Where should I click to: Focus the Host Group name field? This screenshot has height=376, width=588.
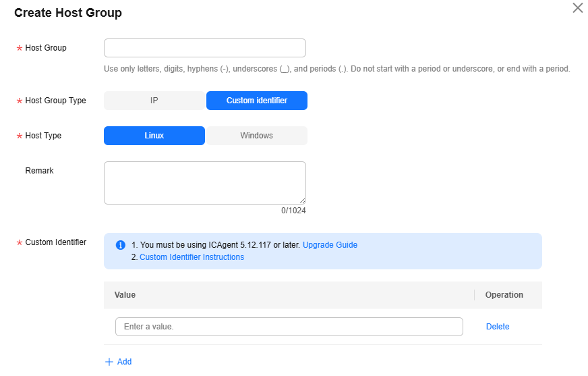click(205, 48)
